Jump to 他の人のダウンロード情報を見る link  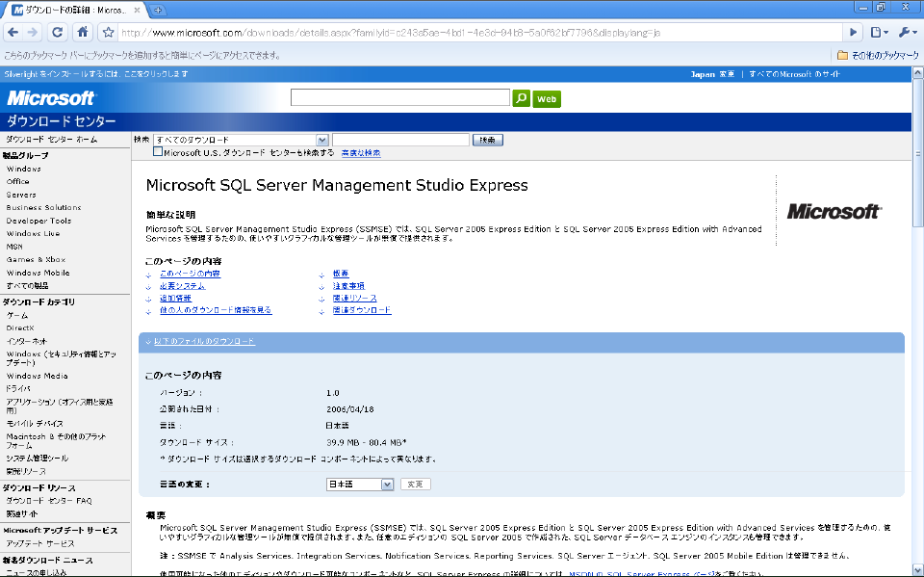pyautogui.click(x=216, y=310)
